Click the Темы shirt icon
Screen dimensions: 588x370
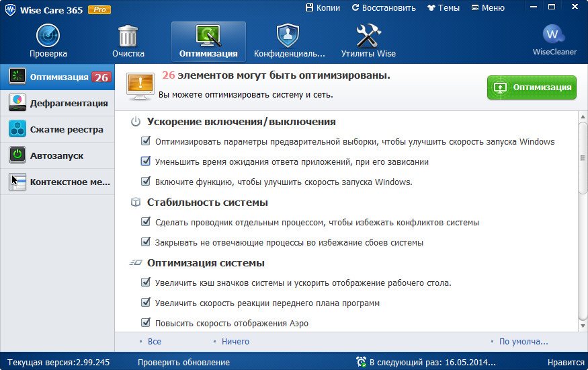tap(431, 8)
